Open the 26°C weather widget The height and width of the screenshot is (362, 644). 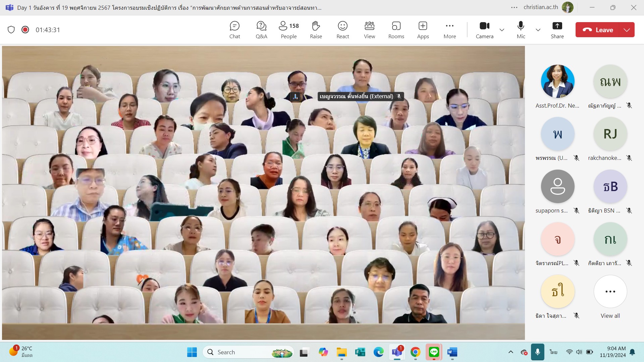click(21, 352)
